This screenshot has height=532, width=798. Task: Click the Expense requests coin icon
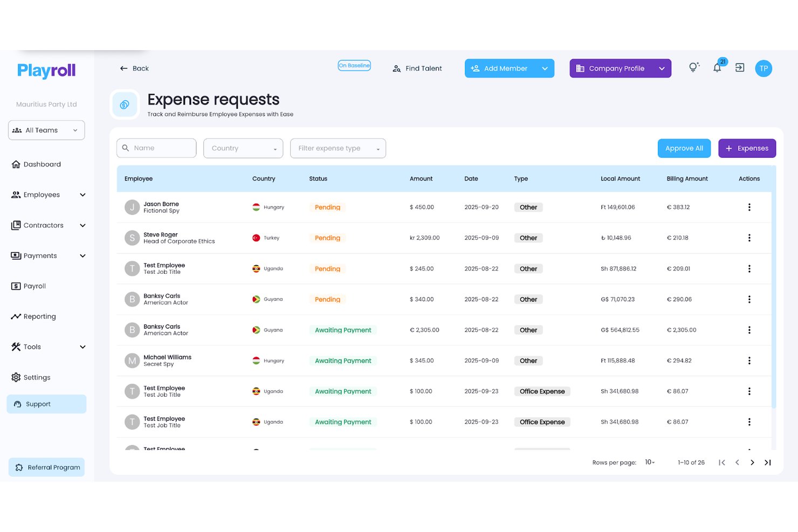[x=125, y=105]
